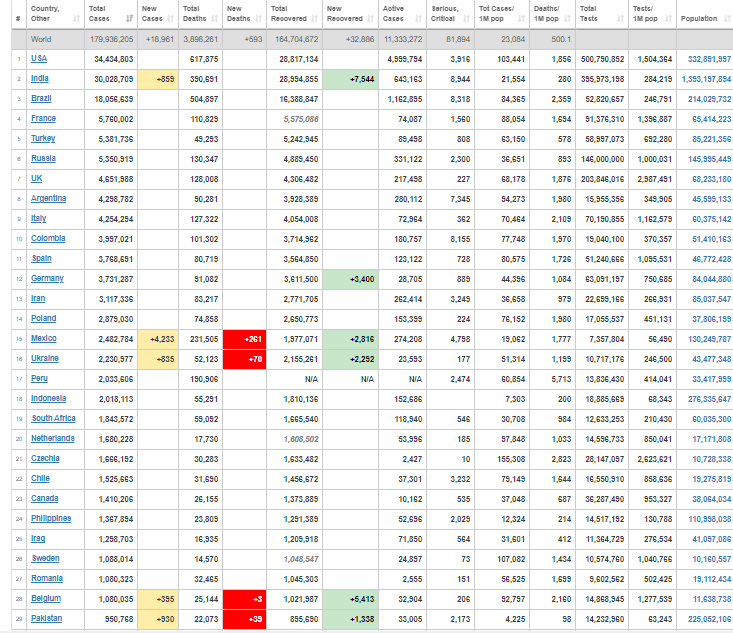This screenshot has height=633, width=733.
Task: Open the Iran country link
Action: pyautogui.click(x=38, y=298)
